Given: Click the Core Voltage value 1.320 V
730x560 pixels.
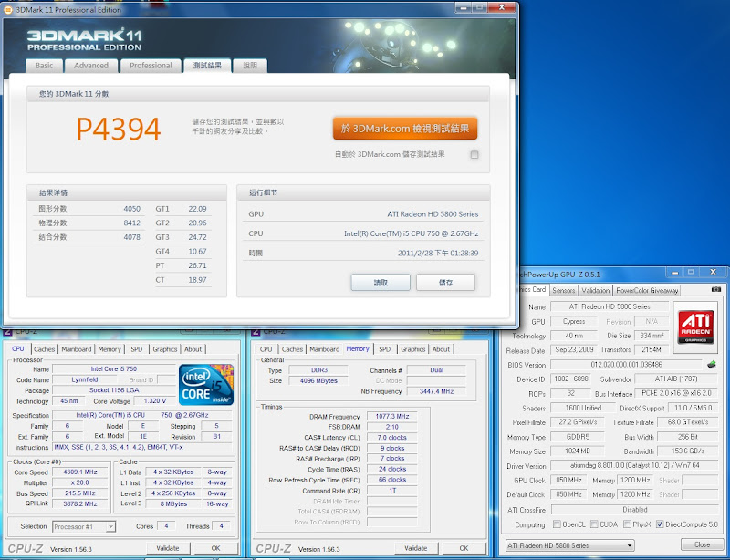Looking at the screenshot, I should [155, 400].
